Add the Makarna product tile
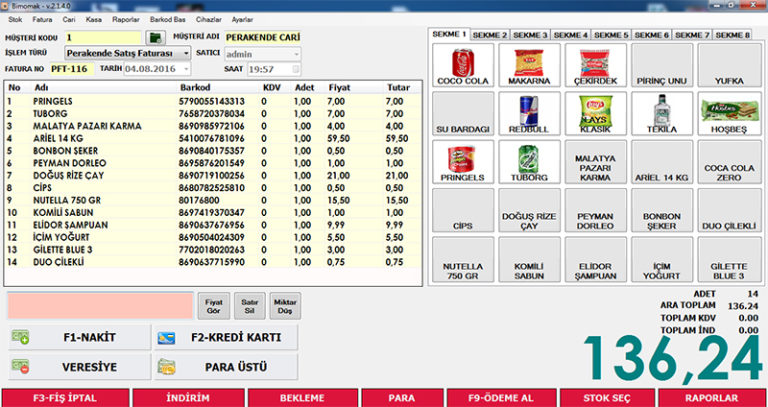This screenshot has width=768, height=407. click(x=529, y=65)
